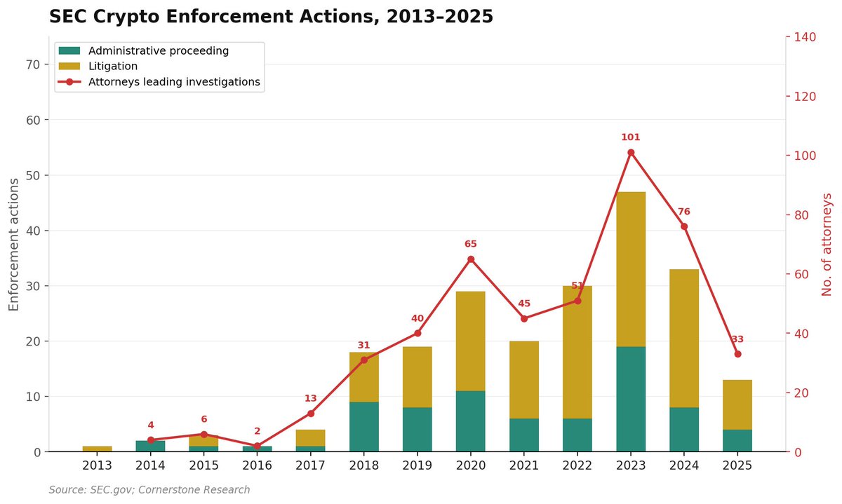This screenshot has width=842, height=504.
Task: Click the 2018 line data label '31'
Action: point(364,345)
